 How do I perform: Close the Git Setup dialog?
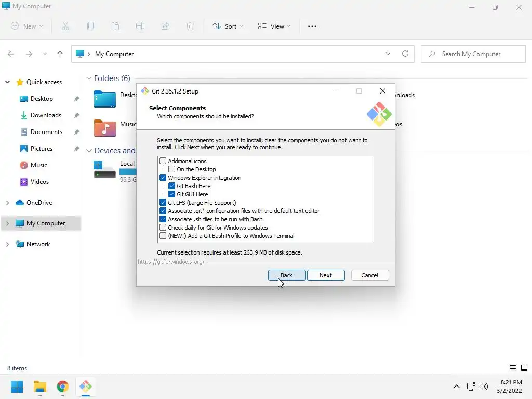click(383, 91)
